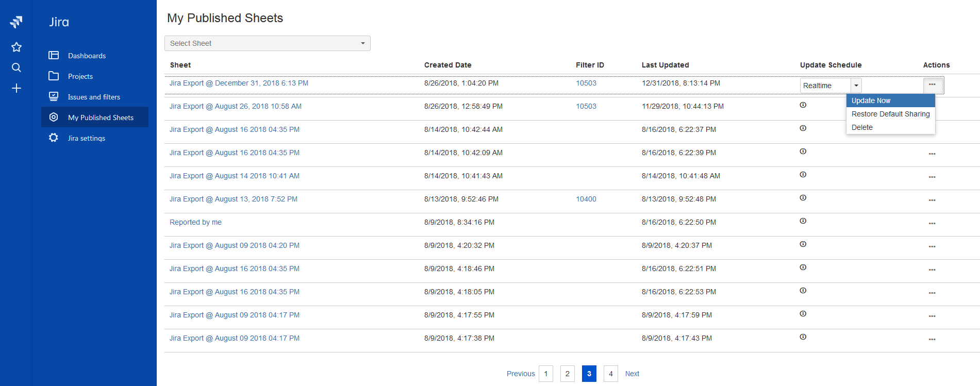Toggle actions menu button on first row
The height and width of the screenshot is (386, 980).
(932, 85)
